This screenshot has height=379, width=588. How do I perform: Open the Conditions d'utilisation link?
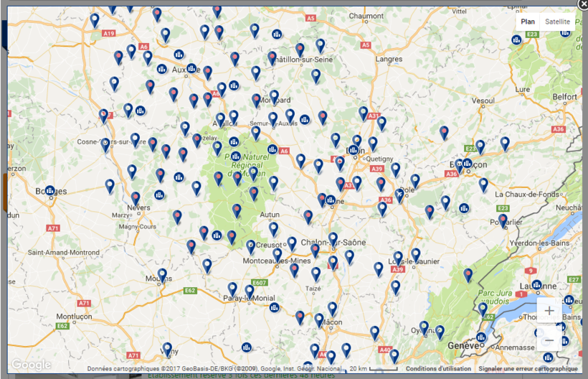[438, 369]
